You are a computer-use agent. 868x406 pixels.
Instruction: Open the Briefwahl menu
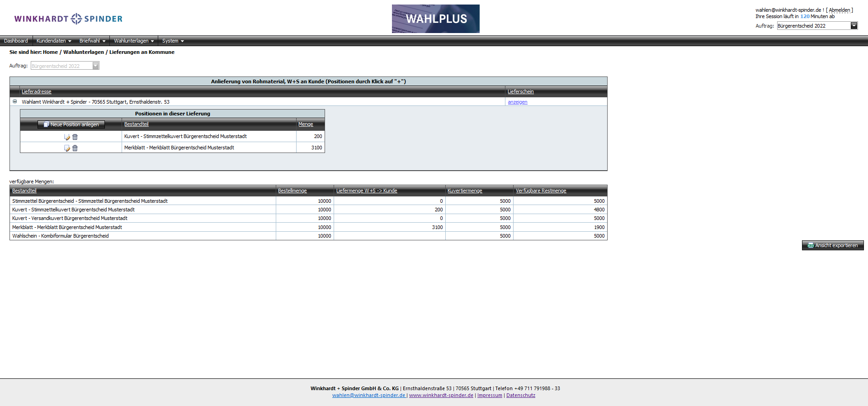tap(92, 41)
